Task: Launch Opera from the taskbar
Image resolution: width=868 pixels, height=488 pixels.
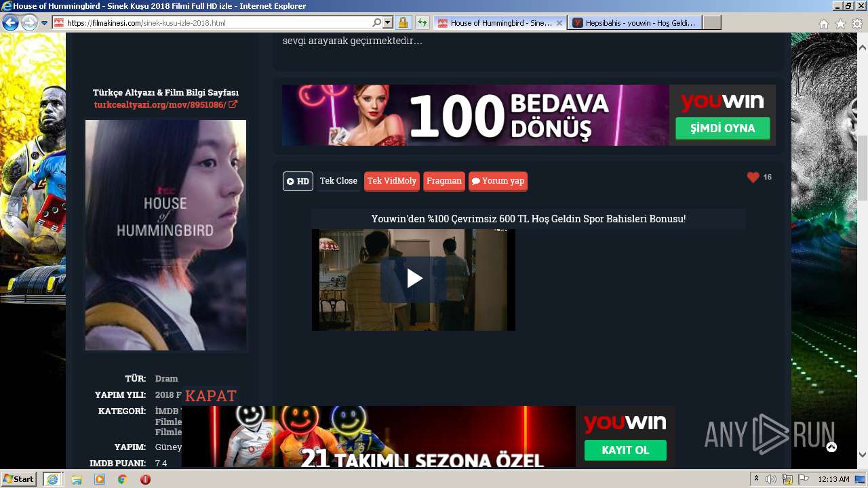Action: click(x=145, y=479)
